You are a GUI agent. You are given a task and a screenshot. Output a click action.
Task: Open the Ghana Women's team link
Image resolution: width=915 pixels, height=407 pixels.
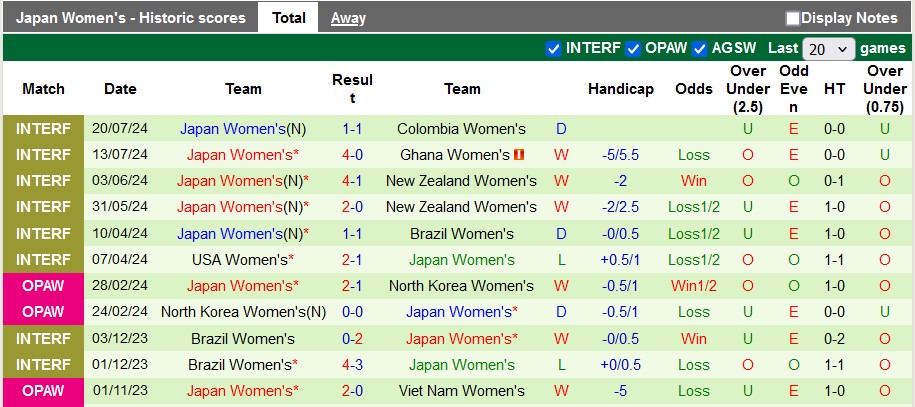coord(455,155)
